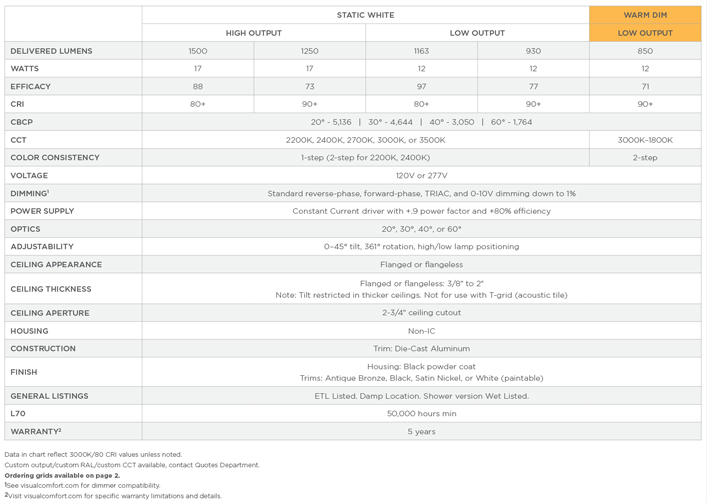Viewport: 707px width, 503px height.
Task: Click the Non-IC housing value
Action: coord(421,331)
